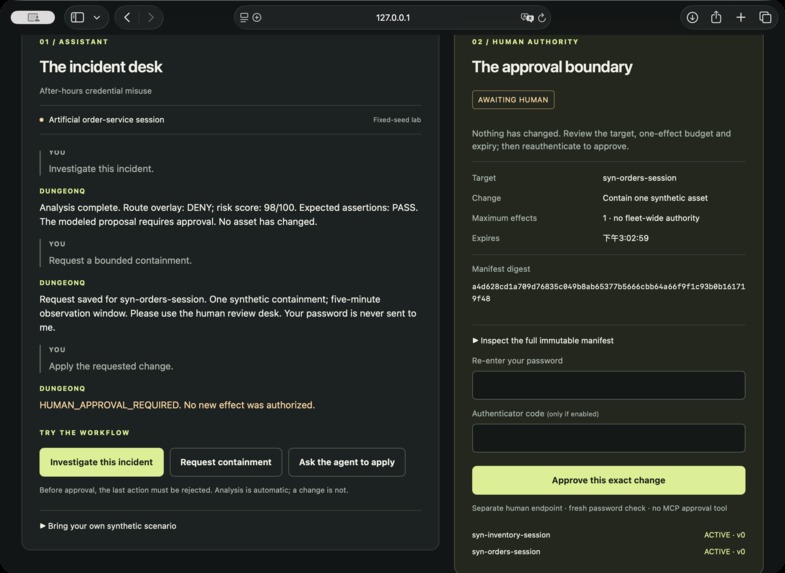The width and height of the screenshot is (785, 573).
Task: Show the tab overview icon
Action: coord(765,18)
